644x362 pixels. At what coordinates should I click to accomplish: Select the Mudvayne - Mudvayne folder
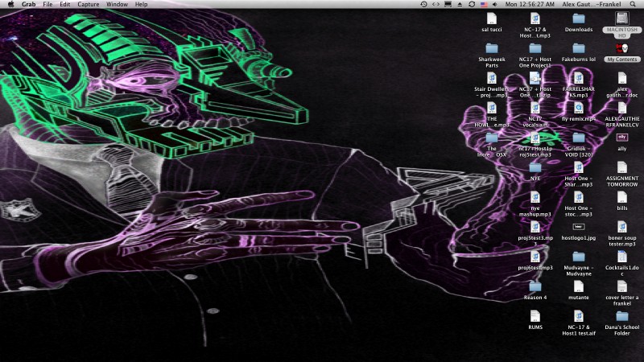[579, 257]
